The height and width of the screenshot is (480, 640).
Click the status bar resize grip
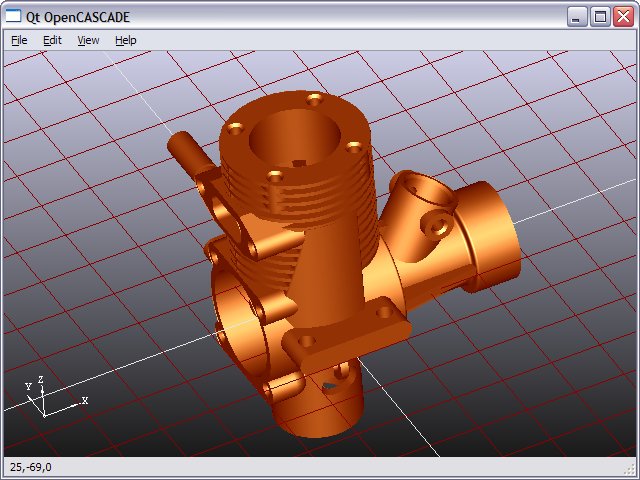630,469
